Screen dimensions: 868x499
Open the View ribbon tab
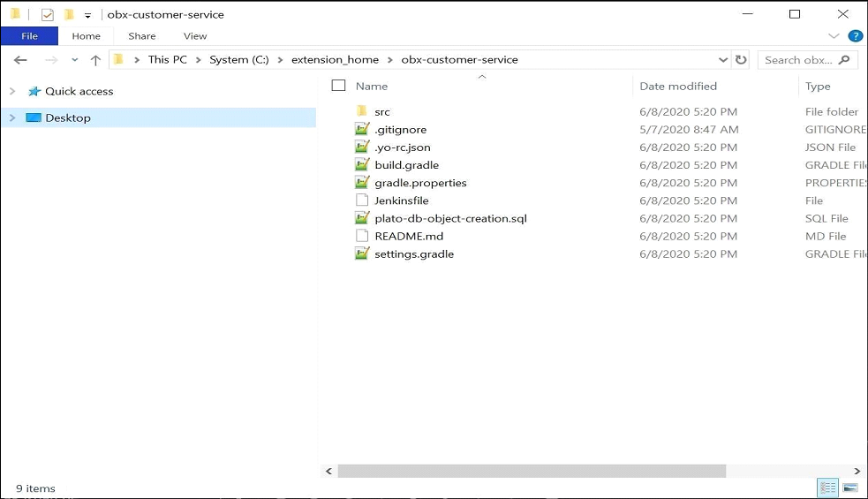(x=195, y=36)
